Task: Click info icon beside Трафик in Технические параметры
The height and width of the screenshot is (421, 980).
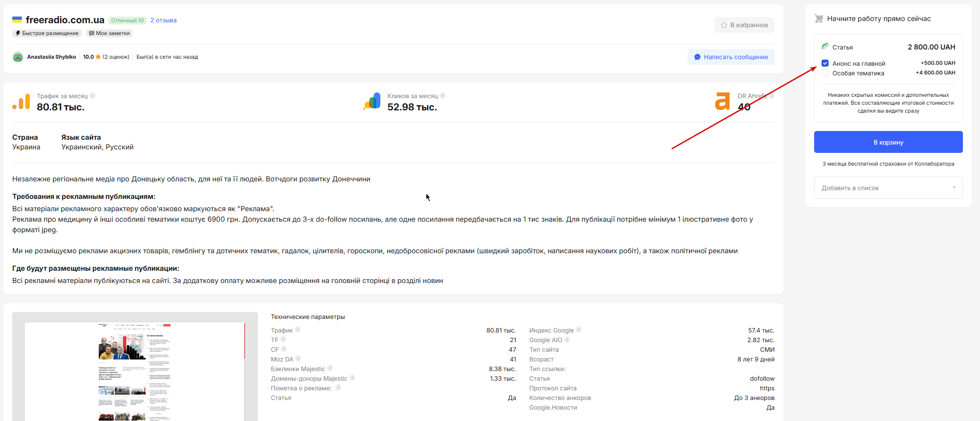Action: pyautogui.click(x=298, y=329)
